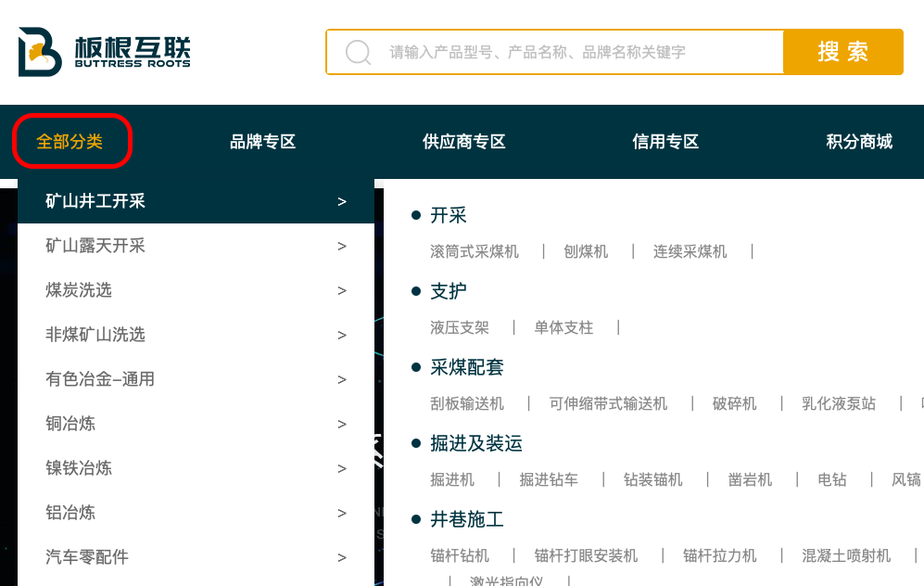
Task: Click the 滚筒式采煤机 link
Action: click(475, 251)
